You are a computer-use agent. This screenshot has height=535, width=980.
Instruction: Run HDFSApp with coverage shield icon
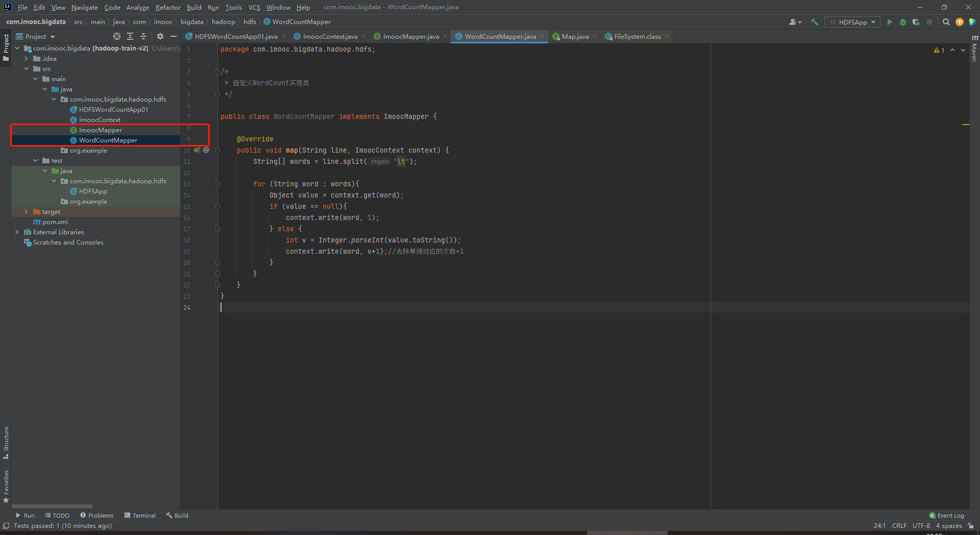point(916,22)
